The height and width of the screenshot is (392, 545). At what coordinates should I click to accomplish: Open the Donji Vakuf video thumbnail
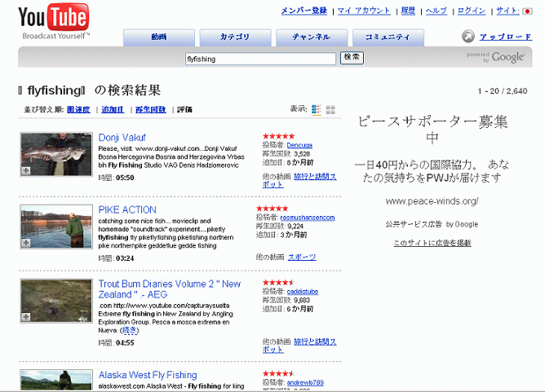56,154
